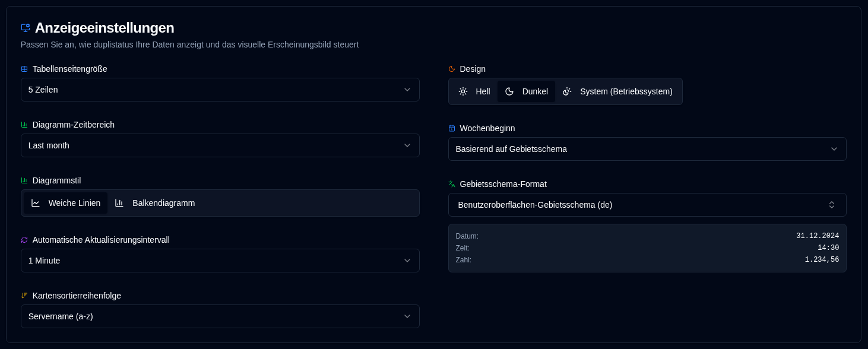Select the Dunkel theme

(x=527, y=91)
